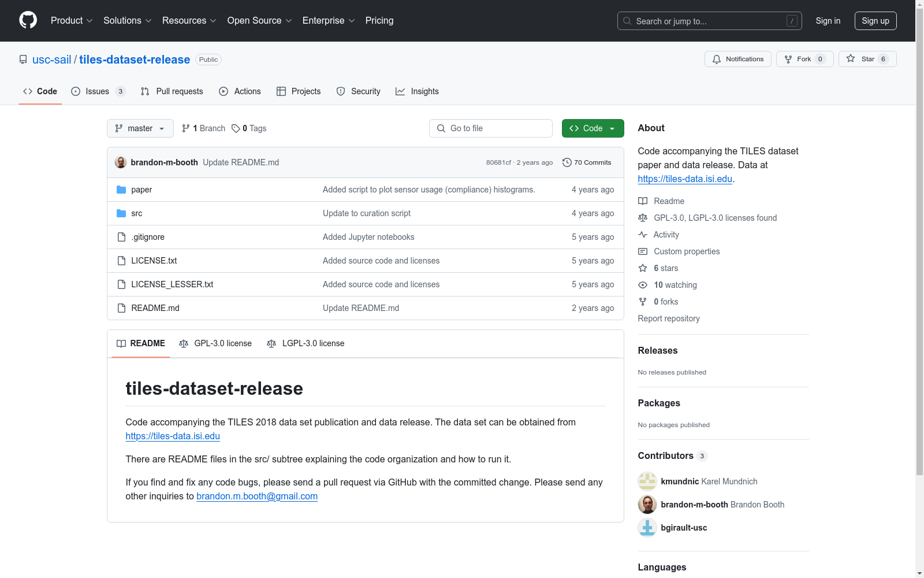Fork the repository with Fork button
Screen dimensions: 924x578
pos(805,59)
